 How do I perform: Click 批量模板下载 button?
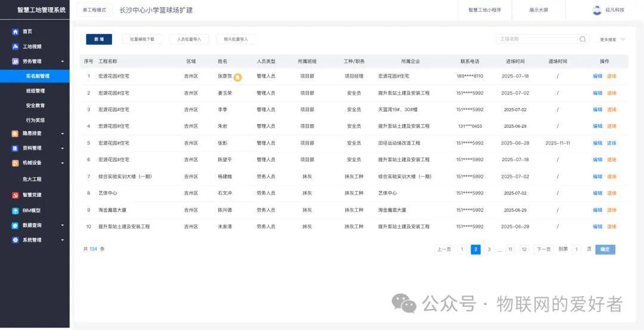142,39
